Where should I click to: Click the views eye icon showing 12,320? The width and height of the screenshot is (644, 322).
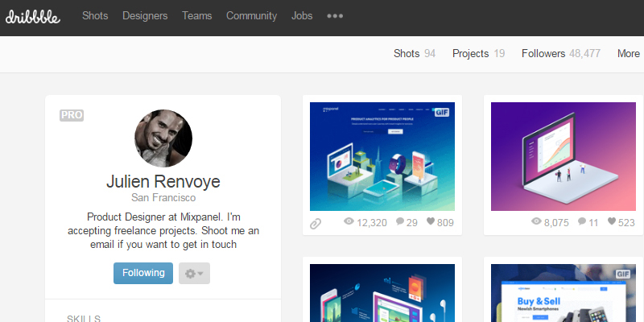tap(349, 222)
